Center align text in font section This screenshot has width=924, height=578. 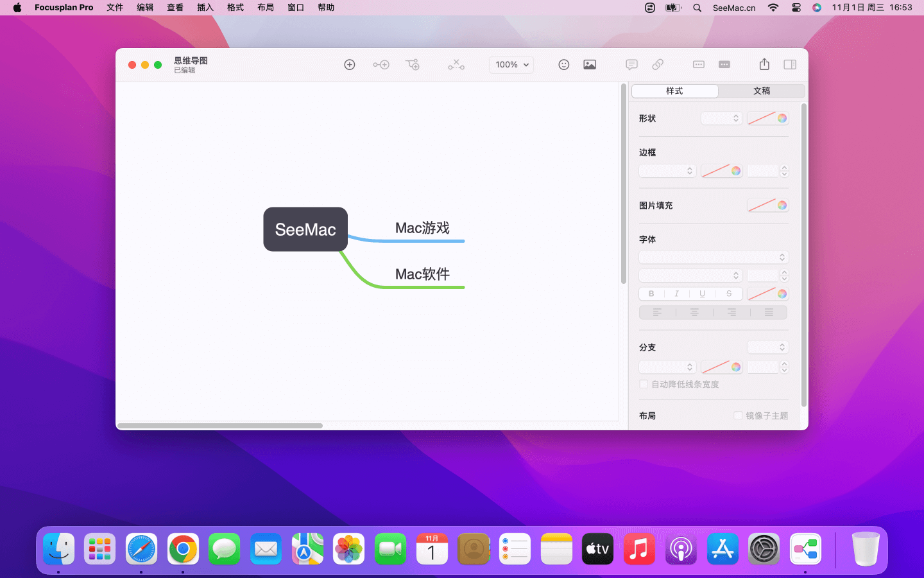pyautogui.click(x=694, y=312)
